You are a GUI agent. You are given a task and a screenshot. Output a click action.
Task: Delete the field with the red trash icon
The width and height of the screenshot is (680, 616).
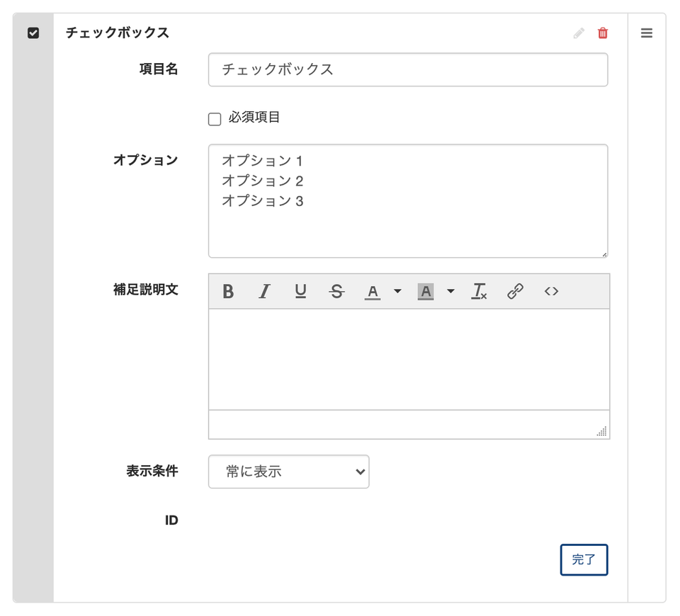point(603,33)
